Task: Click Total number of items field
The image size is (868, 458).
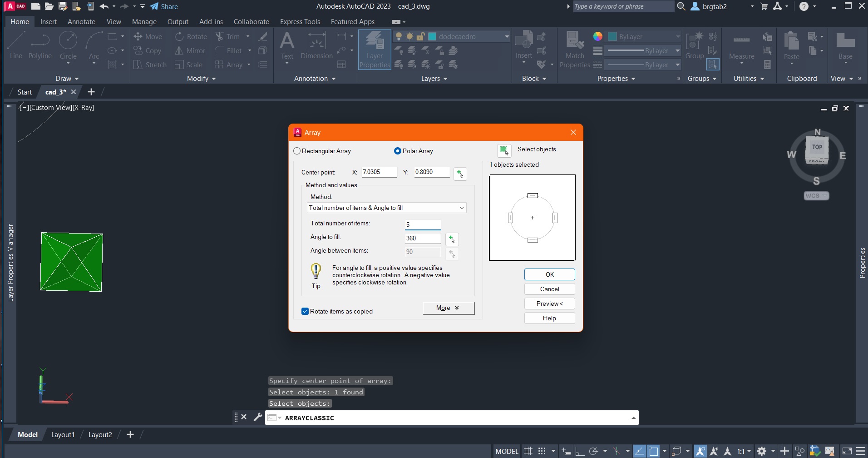Action: [x=423, y=224]
